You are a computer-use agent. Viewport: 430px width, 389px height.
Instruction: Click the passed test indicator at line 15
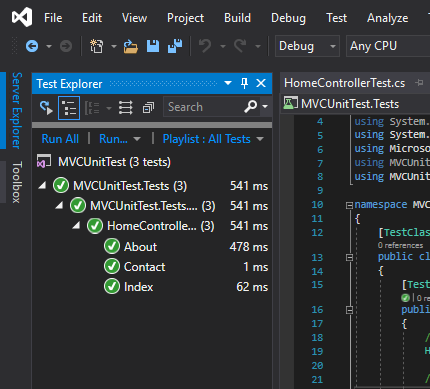point(405,298)
